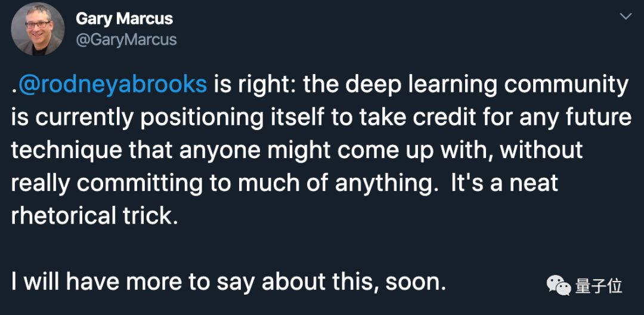The image size is (644, 315).
Task: Expand the tweet options chevron
Action: pyautogui.click(x=626, y=16)
